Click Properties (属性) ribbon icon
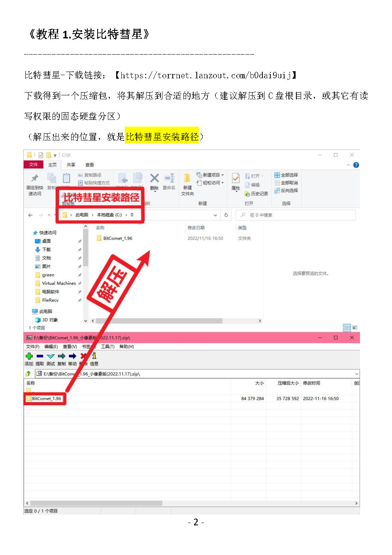392x555 pixels. click(x=236, y=178)
